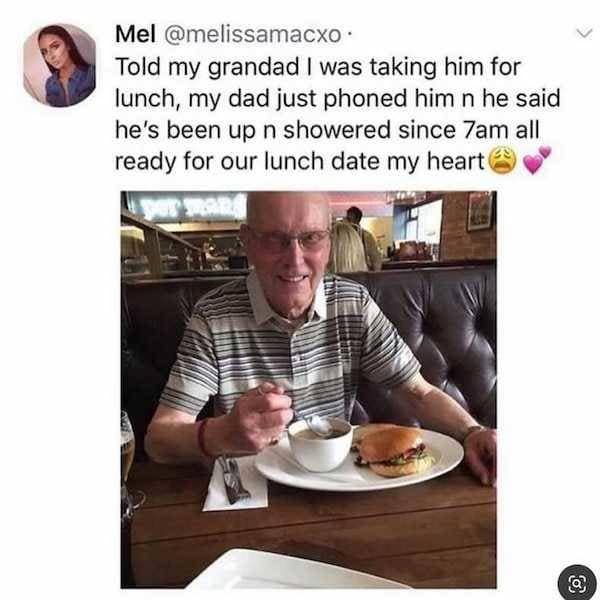The width and height of the screenshot is (600, 600).
Task: Expand the tweet options chevron
Action: pos(584,34)
